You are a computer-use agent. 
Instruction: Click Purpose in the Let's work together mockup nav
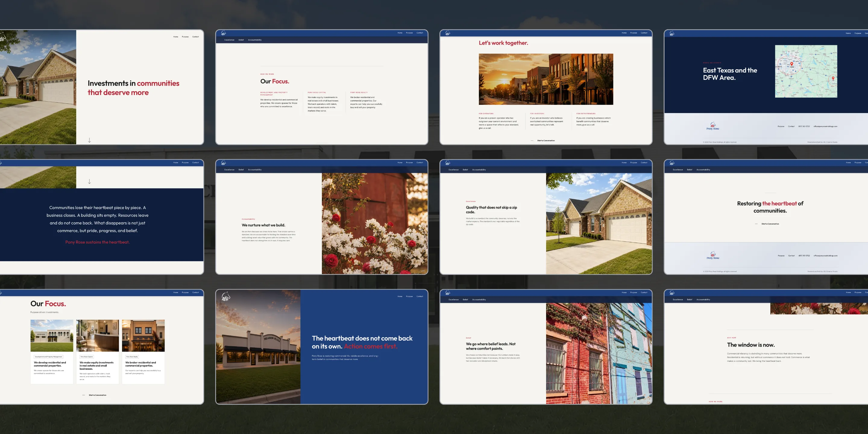click(x=634, y=33)
